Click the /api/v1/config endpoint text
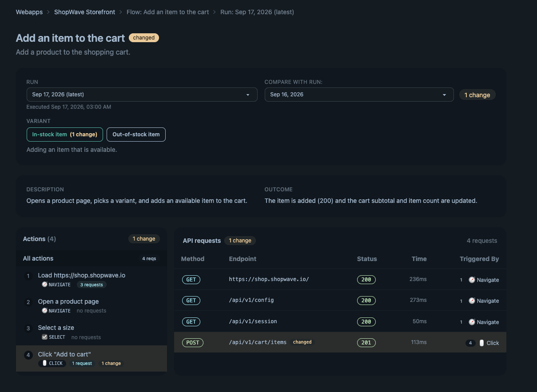The image size is (537, 392). pyautogui.click(x=251, y=300)
